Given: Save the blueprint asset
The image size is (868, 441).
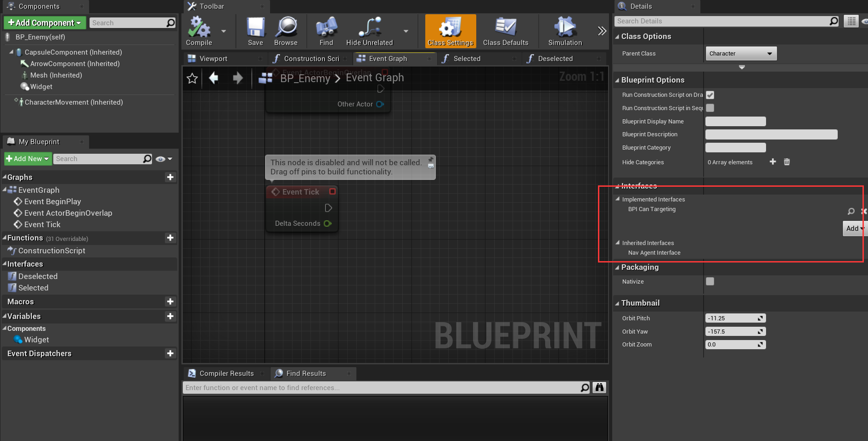Looking at the screenshot, I should coord(255,31).
